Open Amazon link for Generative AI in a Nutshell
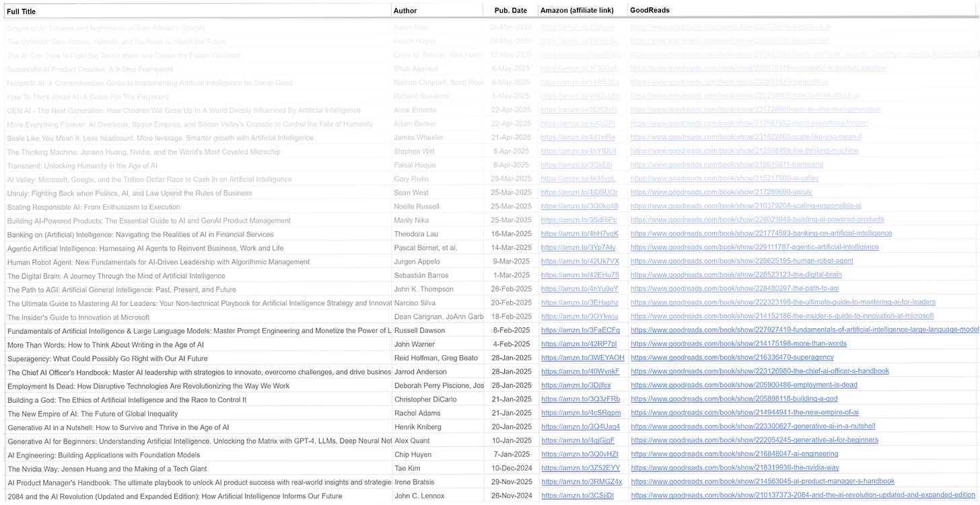The image size is (980, 505). [x=580, y=427]
